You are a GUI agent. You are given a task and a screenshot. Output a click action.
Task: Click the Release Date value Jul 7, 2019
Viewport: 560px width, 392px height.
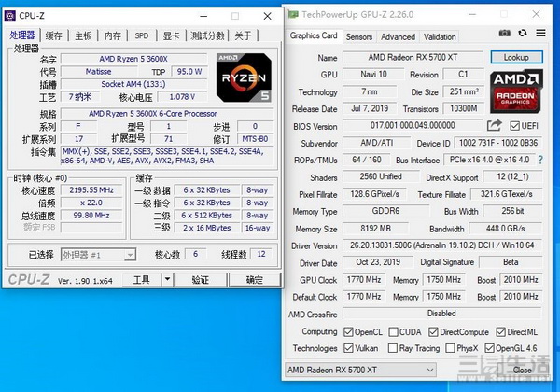[x=370, y=108]
